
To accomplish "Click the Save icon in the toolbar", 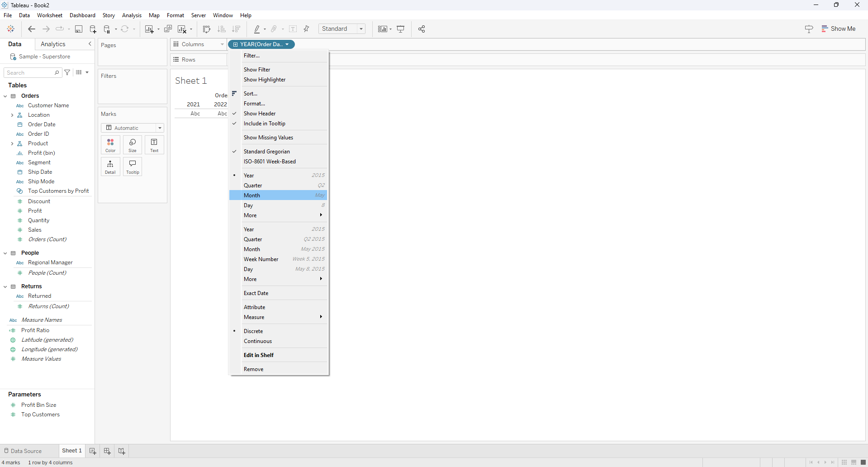I will [79, 29].
